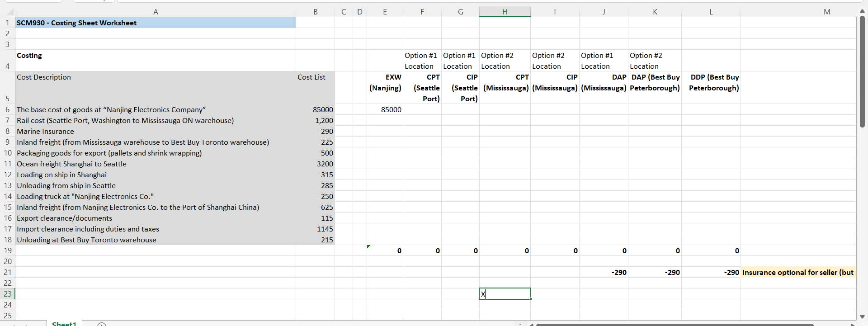Click the bold 'Costing' cell

156,61
